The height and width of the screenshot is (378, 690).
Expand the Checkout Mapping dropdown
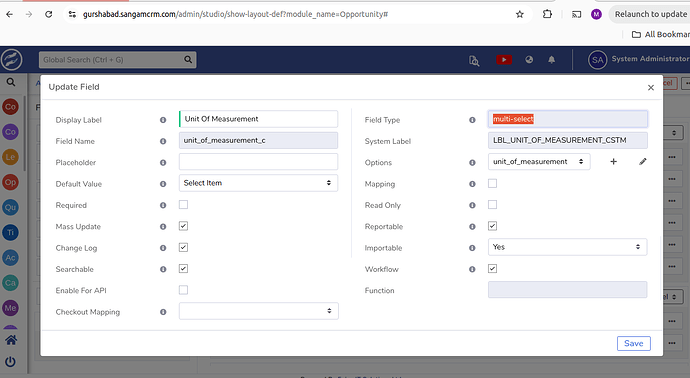point(258,311)
